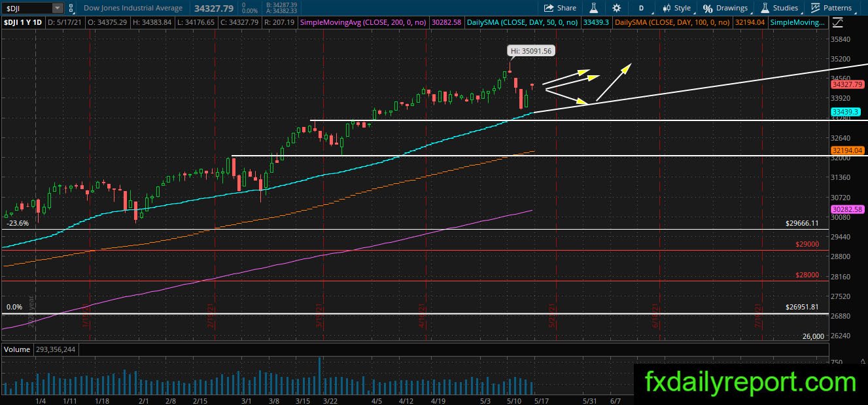Click the H: 34383.84 high value
This screenshot has width=868, height=405.
151,22
